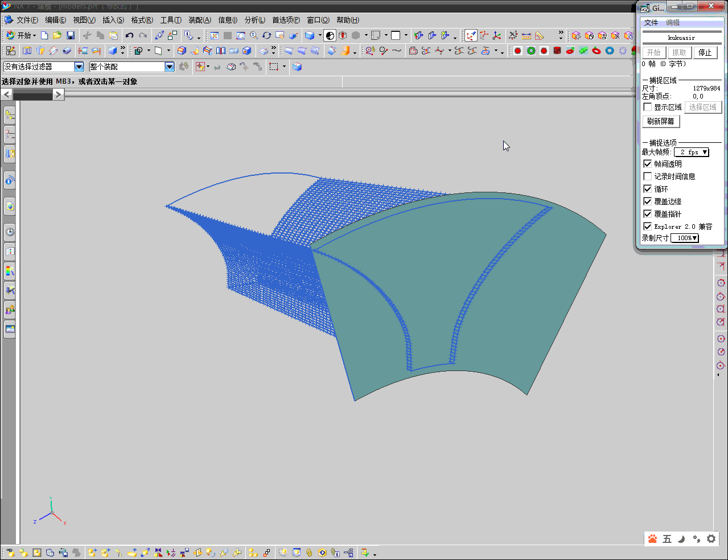This screenshot has width=728, height=560.
Task: Expand the selection rectangle dropdown arrow
Action: click(284, 67)
